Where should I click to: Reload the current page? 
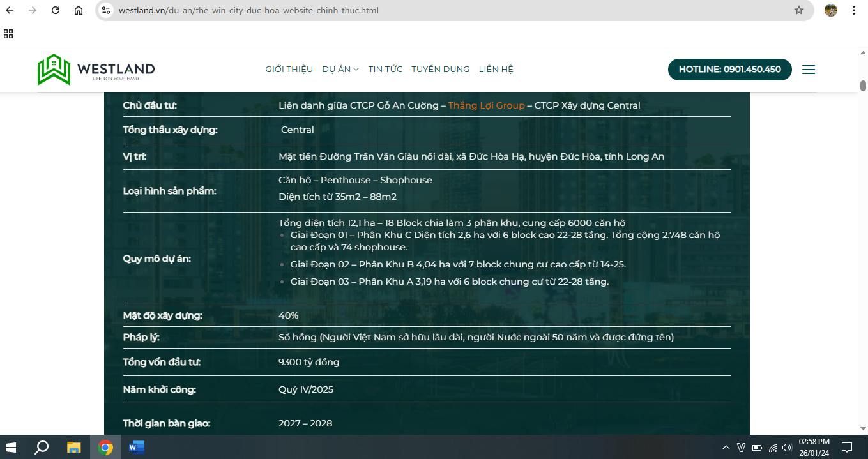point(56,10)
